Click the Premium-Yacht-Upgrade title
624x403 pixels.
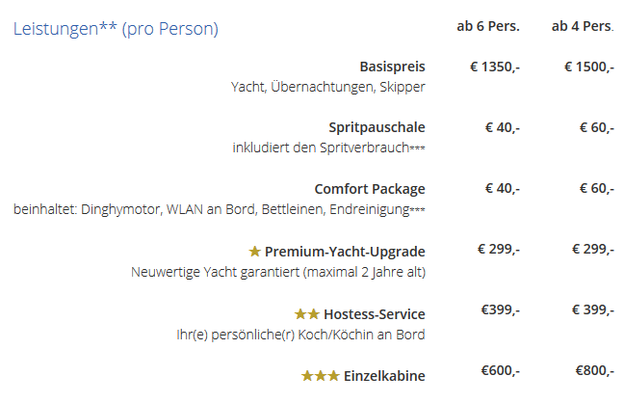click(345, 251)
